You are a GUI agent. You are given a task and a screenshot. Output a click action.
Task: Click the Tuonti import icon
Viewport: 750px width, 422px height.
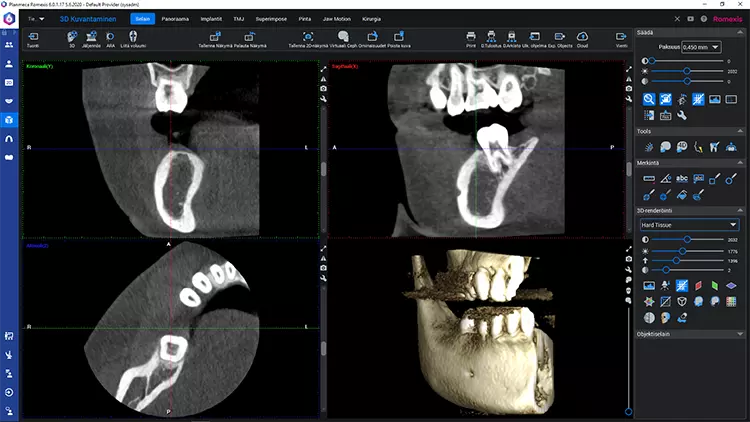tap(33, 37)
